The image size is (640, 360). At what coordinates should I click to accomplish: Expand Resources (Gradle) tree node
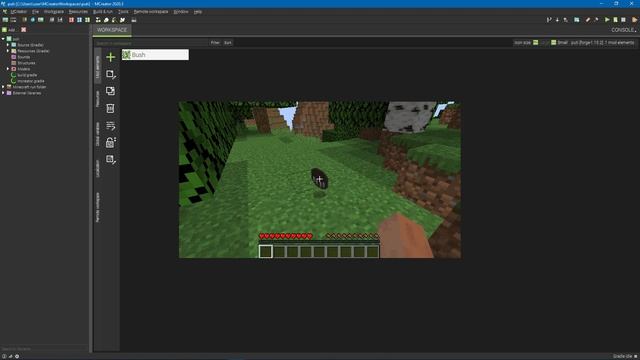(x=8, y=51)
